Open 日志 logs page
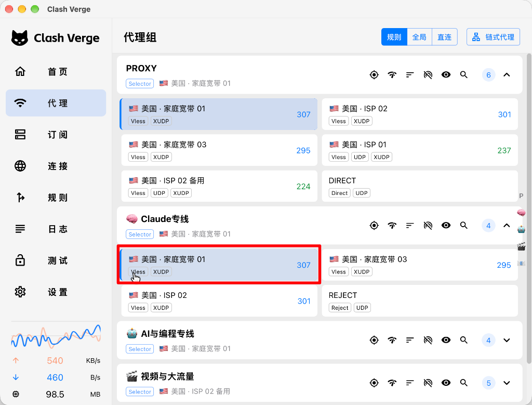This screenshot has width=532, height=405. [56, 229]
